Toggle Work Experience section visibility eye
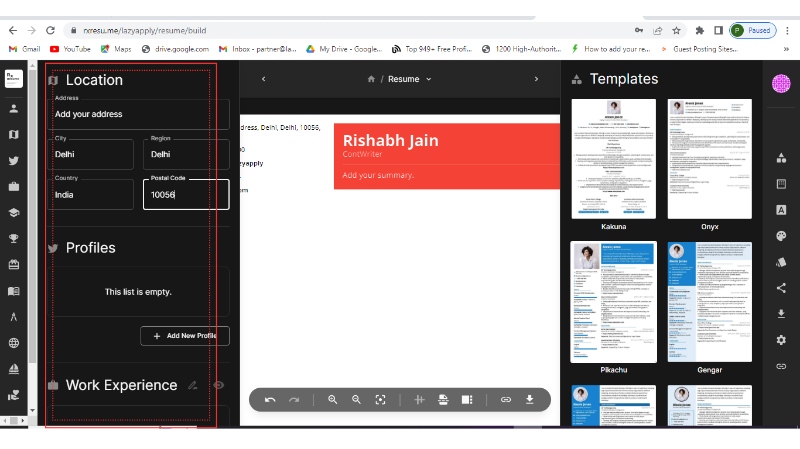This screenshot has width=800, height=449. (x=218, y=385)
